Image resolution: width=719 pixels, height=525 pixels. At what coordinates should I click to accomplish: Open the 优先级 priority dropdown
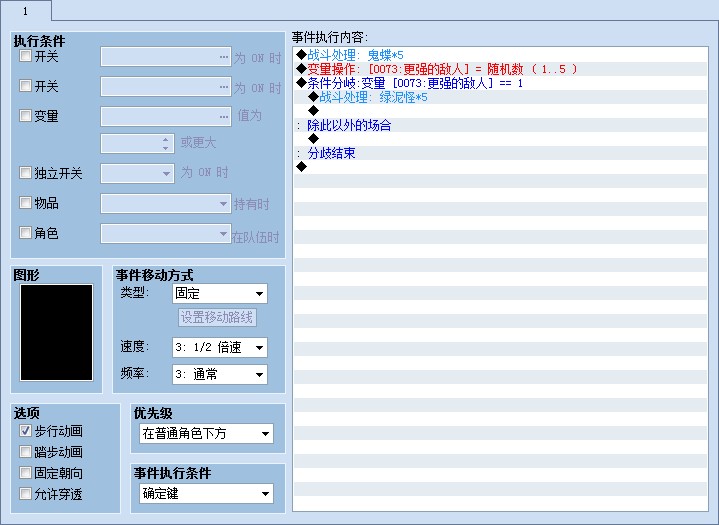[x=206, y=433]
